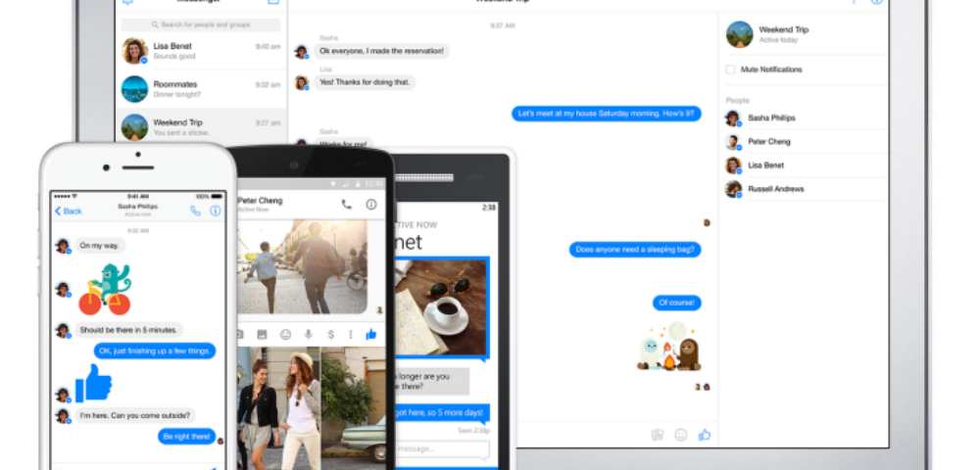
Task: Click the large blue thumbs-up in the iPhone chat
Action: pos(93,383)
